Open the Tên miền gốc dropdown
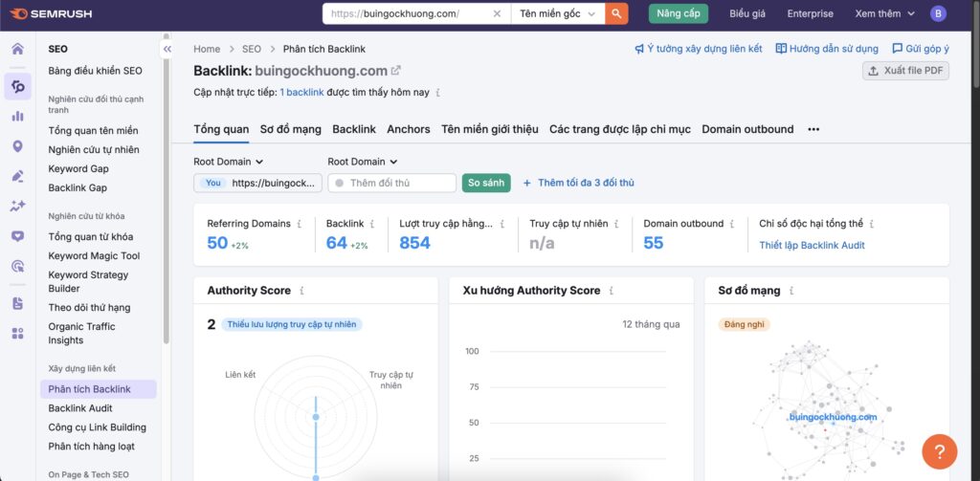Image resolution: width=980 pixels, height=481 pixels. tap(558, 13)
